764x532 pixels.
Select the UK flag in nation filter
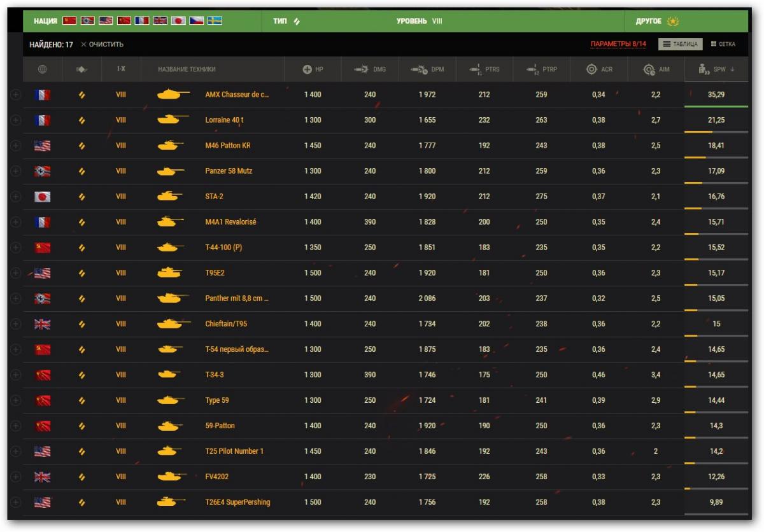tap(160, 21)
